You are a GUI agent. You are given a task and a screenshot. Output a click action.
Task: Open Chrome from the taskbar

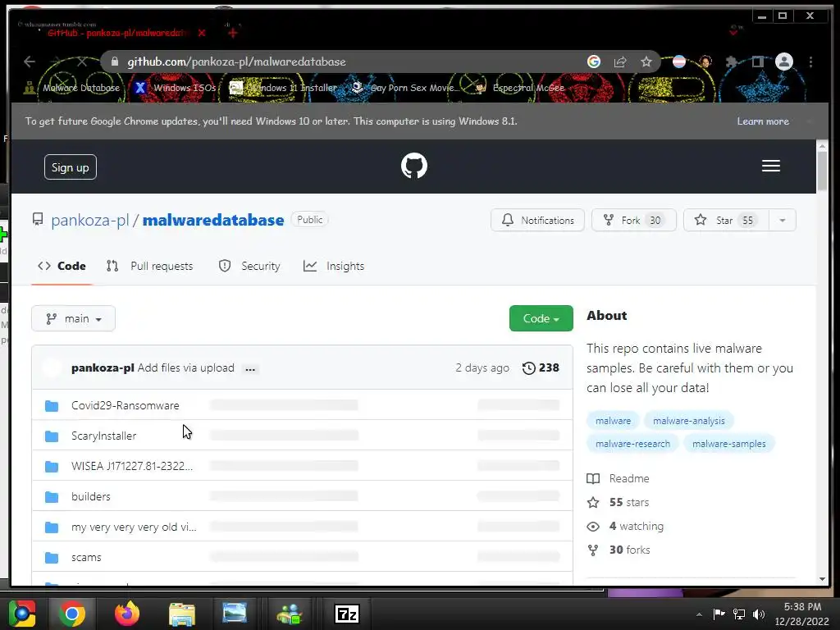coord(72,614)
